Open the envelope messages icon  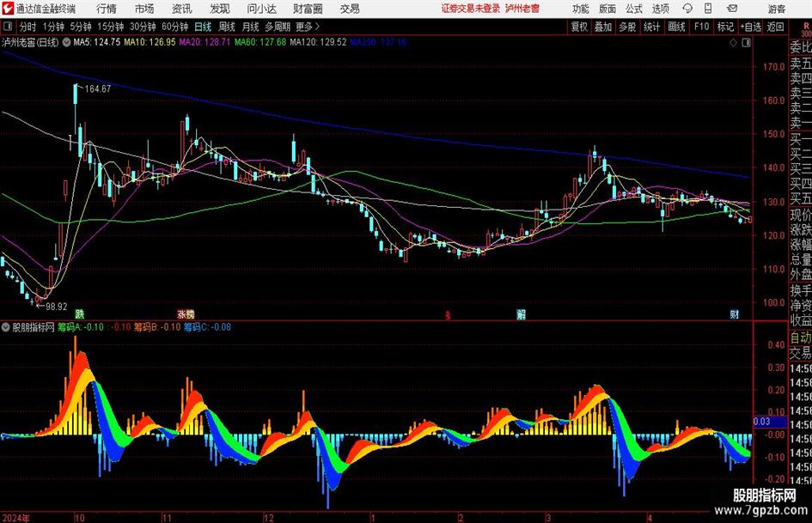pyautogui.click(x=732, y=9)
